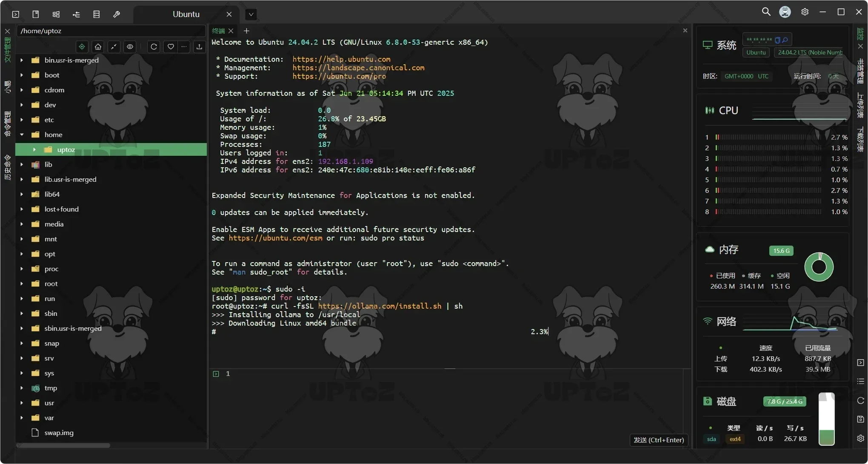Close the file manager panel
868x464 pixels.
click(x=7, y=31)
